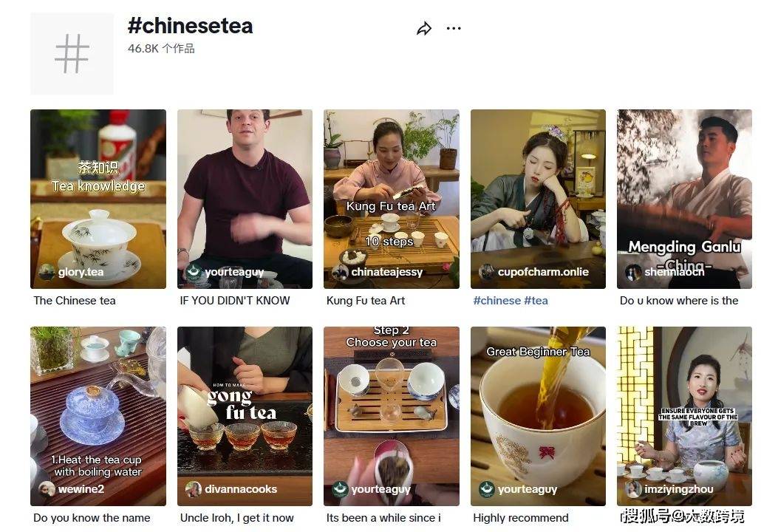Open the Mengding Ganlu video thumbnail
The height and width of the screenshot is (532, 761).
pos(684,199)
